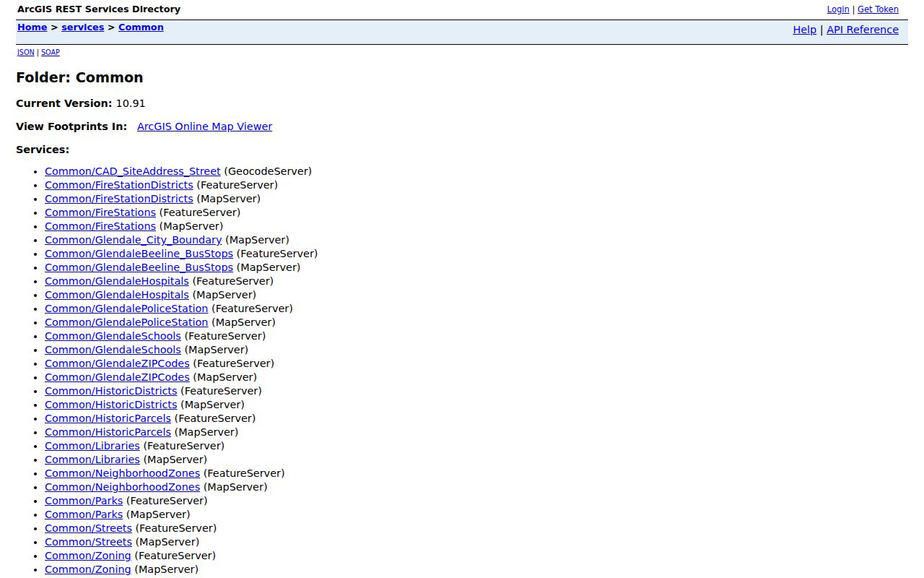Select the Libraries MapServer link
The height and width of the screenshot is (578, 924).
click(92, 460)
